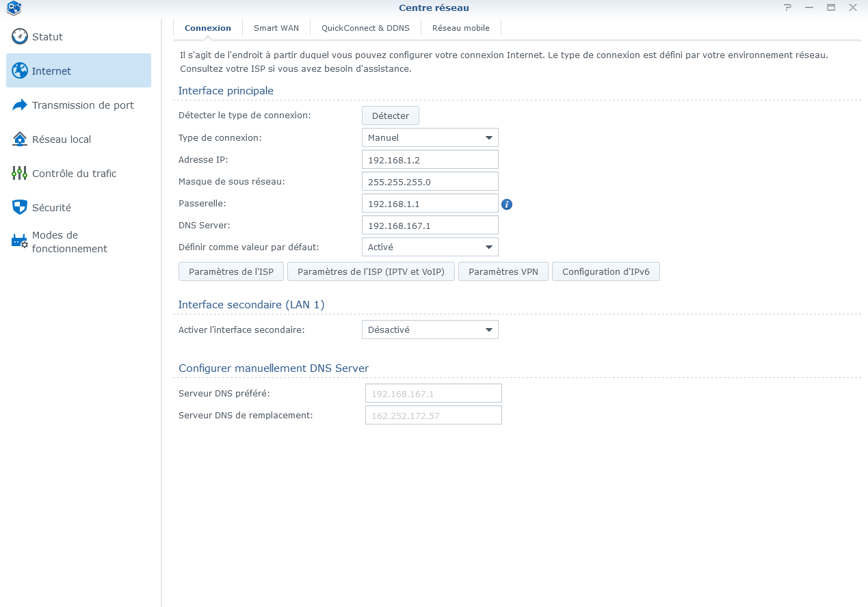
Task: Open the Statut section
Action: (x=79, y=36)
